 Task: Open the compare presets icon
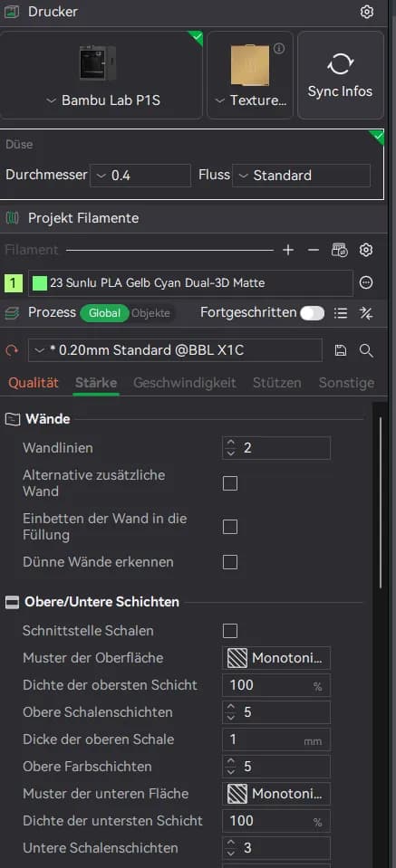[365, 313]
